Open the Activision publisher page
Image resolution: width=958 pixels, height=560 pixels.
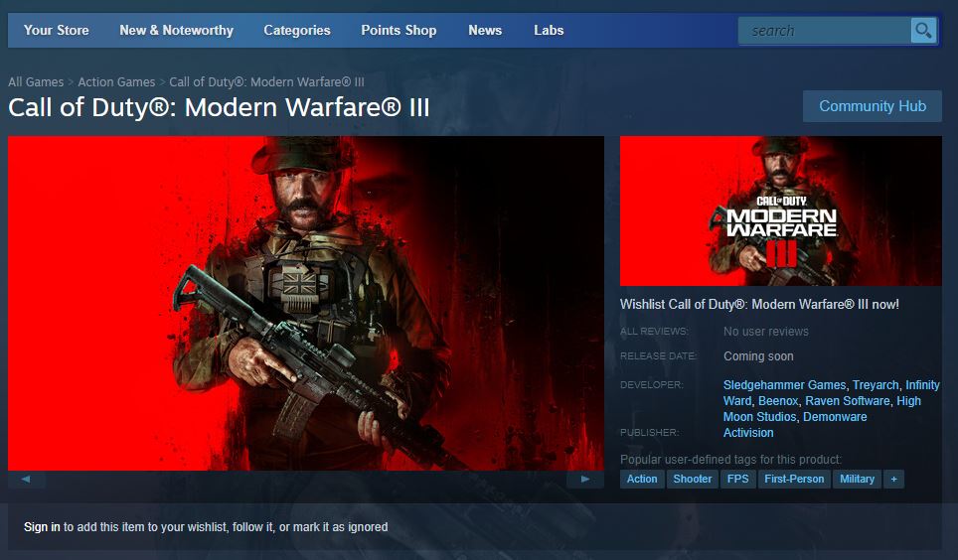click(x=748, y=433)
